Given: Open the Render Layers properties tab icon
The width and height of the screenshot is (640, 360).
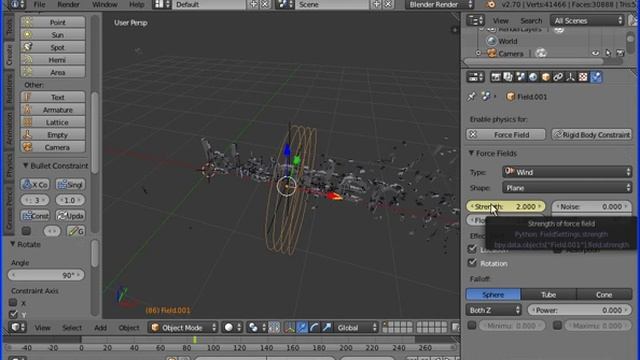Looking at the screenshot, I should pos(508,77).
